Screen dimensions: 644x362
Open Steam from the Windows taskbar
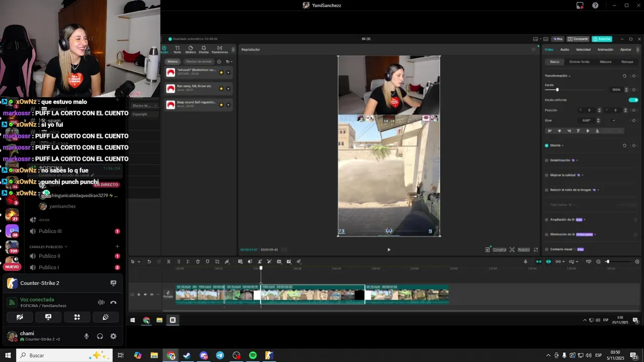[187, 355]
